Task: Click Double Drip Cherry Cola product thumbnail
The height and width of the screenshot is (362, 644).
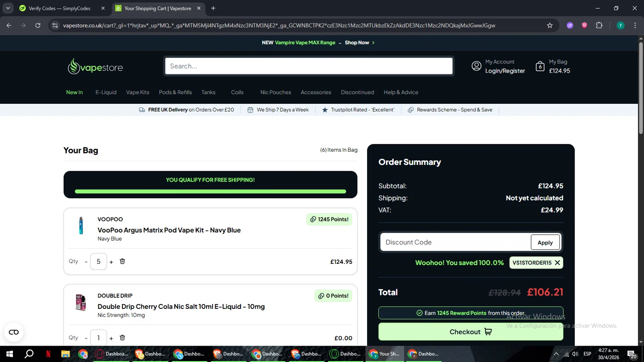Action: [81, 302]
